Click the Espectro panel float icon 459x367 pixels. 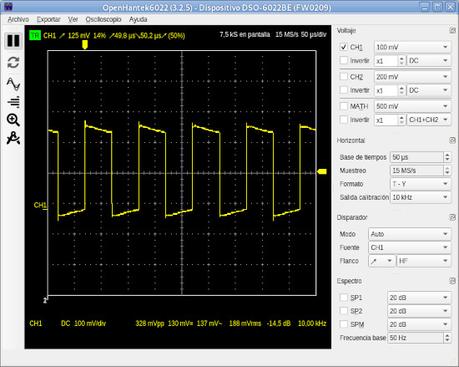pyautogui.click(x=452, y=281)
